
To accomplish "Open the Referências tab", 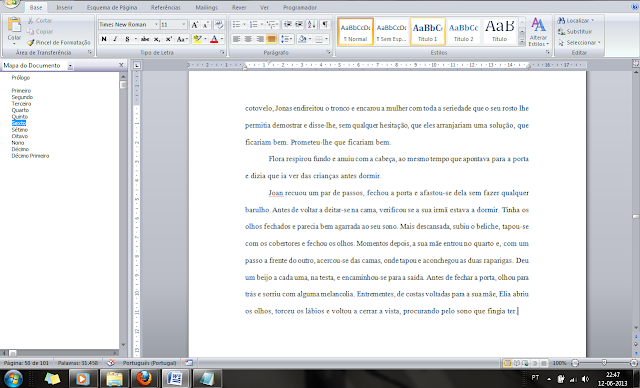I will (x=165, y=7).
